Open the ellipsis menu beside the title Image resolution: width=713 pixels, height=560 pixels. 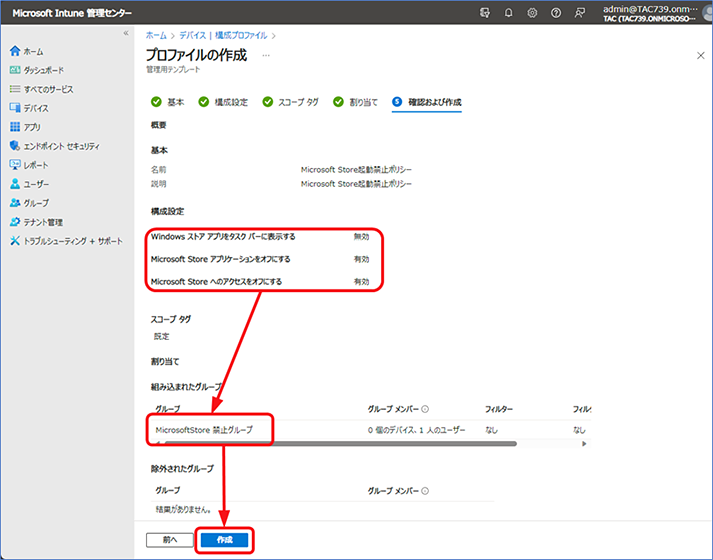266,55
